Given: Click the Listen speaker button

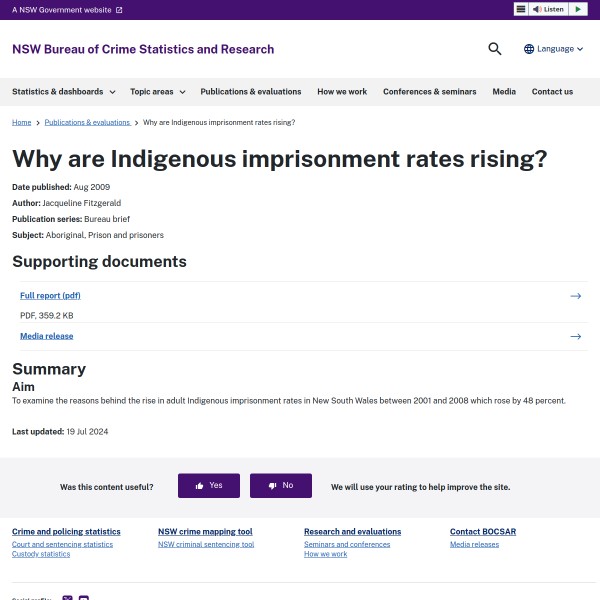Looking at the screenshot, I should click(x=549, y=9).
